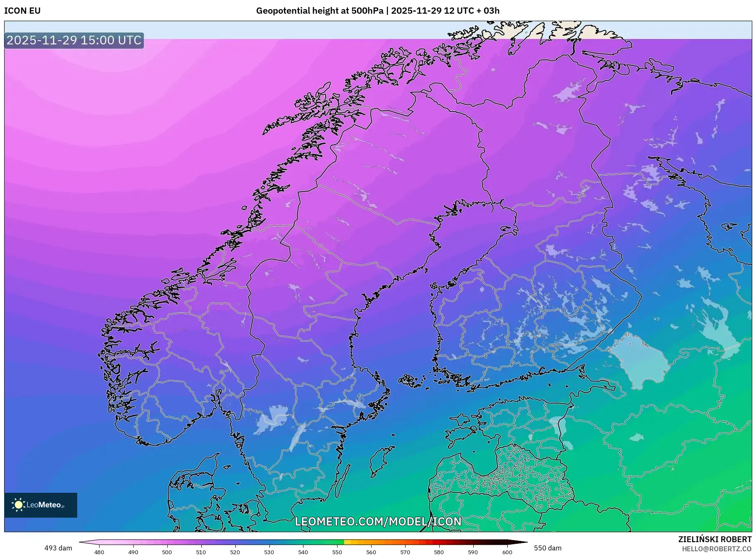Select the ICON EU model label
756x555 pixels.
coord(22,11)
